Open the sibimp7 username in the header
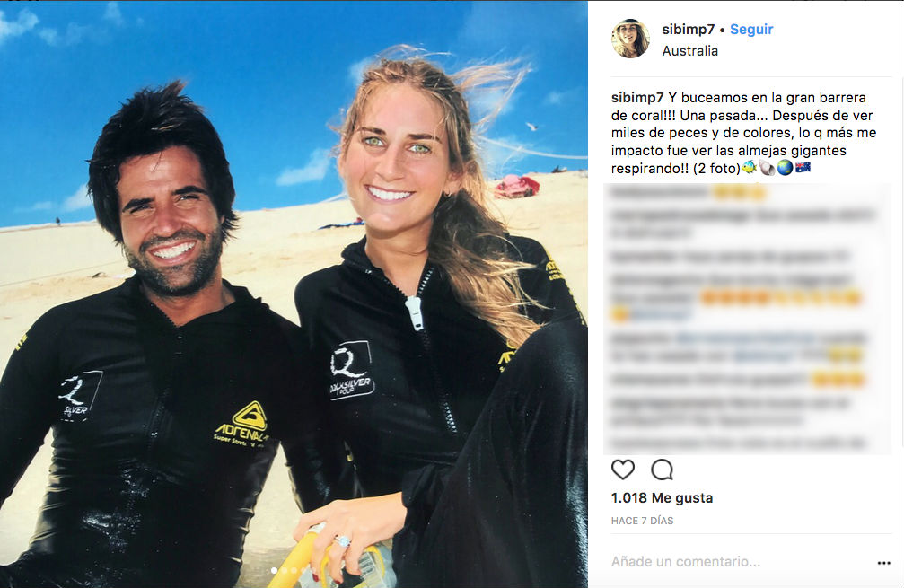904x588 pixels. tap(689, 29)
